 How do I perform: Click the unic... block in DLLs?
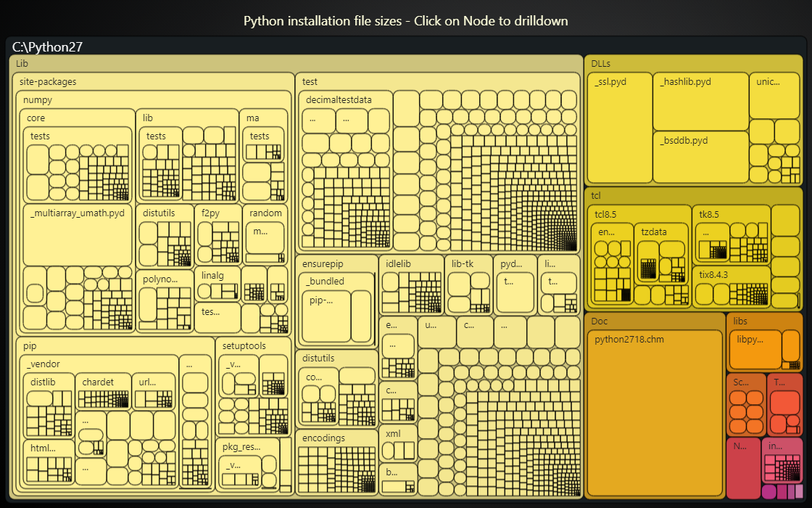tap(775, 96)
